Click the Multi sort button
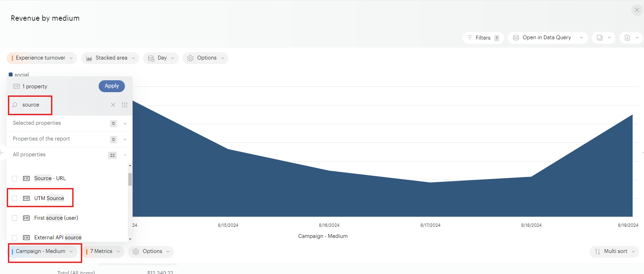 tap(614, 252)
